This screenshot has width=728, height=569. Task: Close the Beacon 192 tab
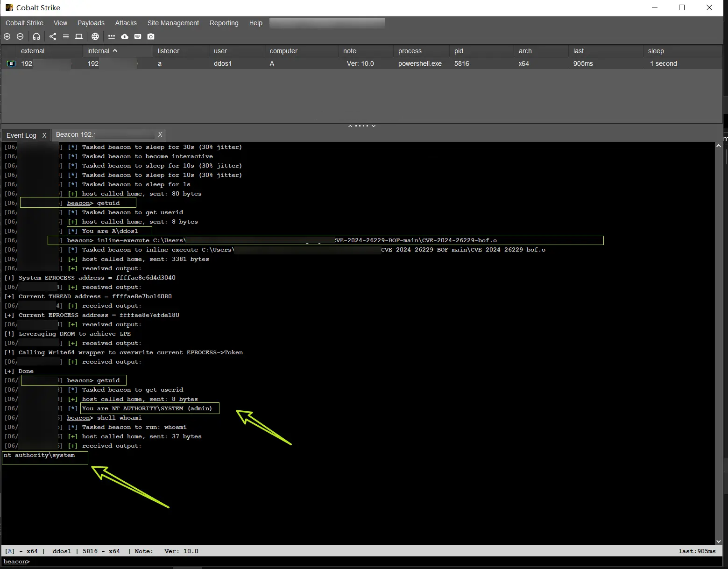160,134
